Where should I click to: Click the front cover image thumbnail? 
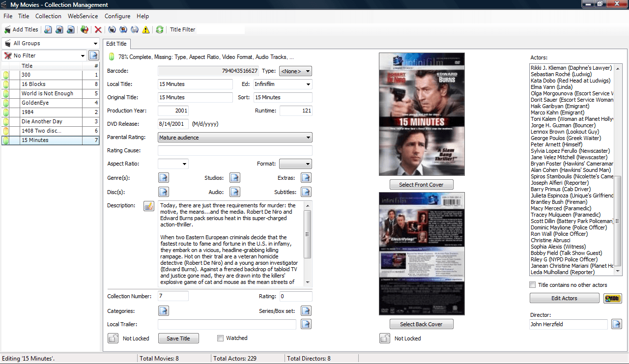tap(422, 114)
